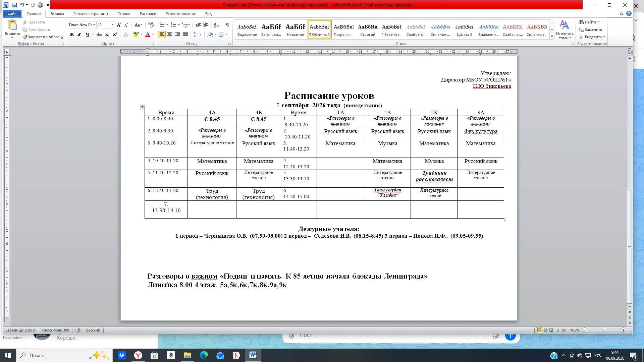The image size is (644, 362).
Task: Zoom out with the minus button
Action: 585,330
